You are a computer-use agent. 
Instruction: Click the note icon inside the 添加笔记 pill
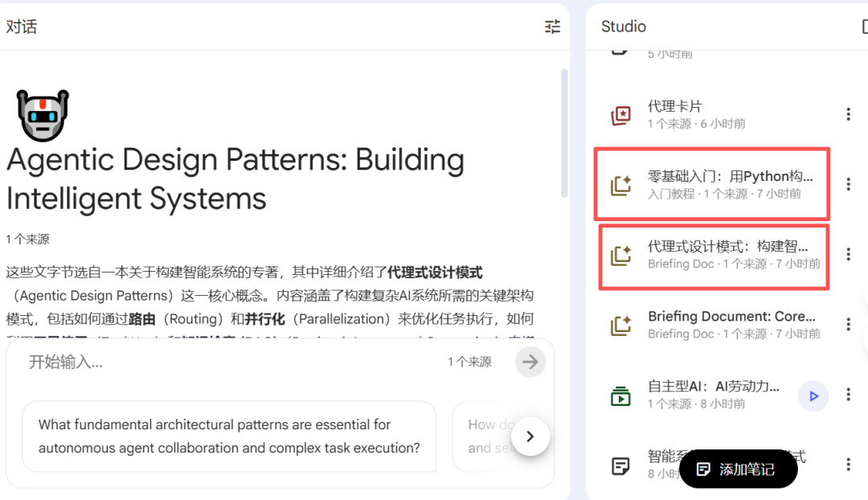(703, 469)
